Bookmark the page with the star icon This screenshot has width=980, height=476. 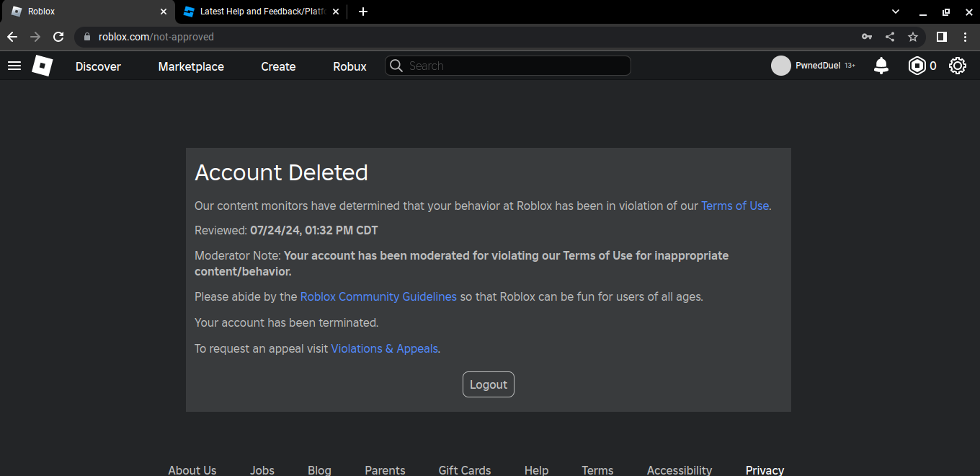pyautogui.click(x=913, y=37)
